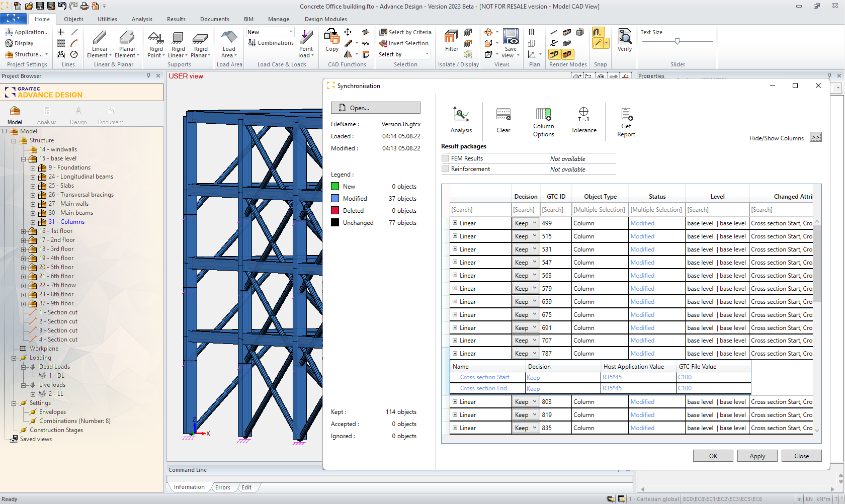The width and height of the screenshot is (845, 504).
Task: Open Column Options in Synchronisation
Action: 544,122
